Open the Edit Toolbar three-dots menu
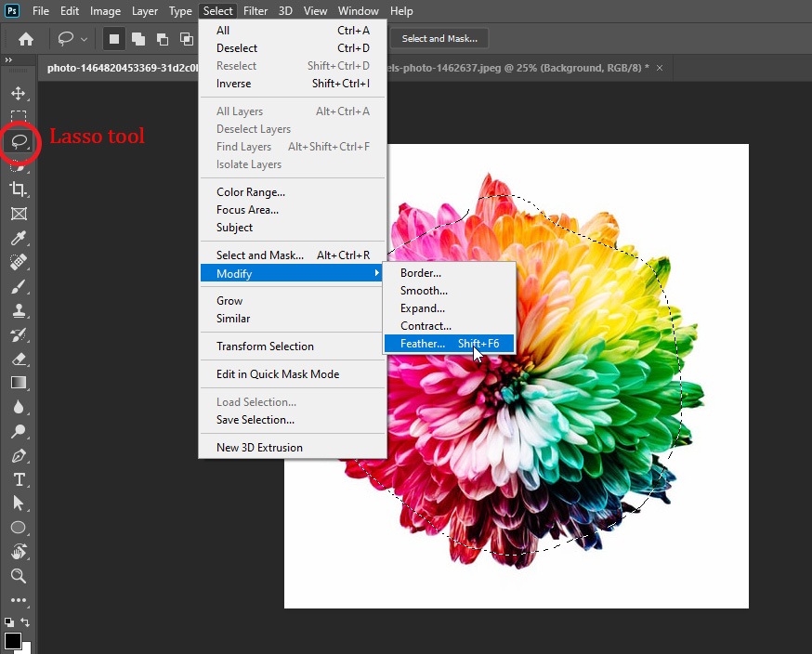This screenshot has width=812, height=654. 19,600
